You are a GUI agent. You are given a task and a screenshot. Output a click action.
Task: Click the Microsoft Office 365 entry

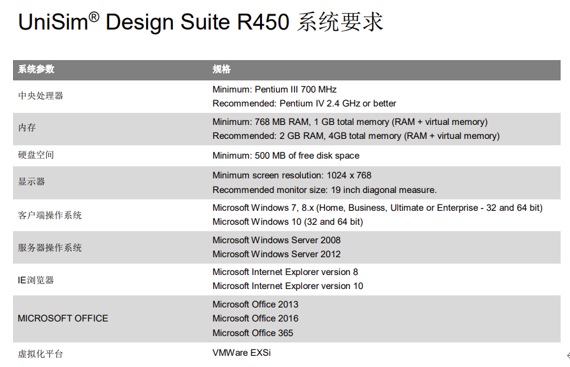point(253,333)
